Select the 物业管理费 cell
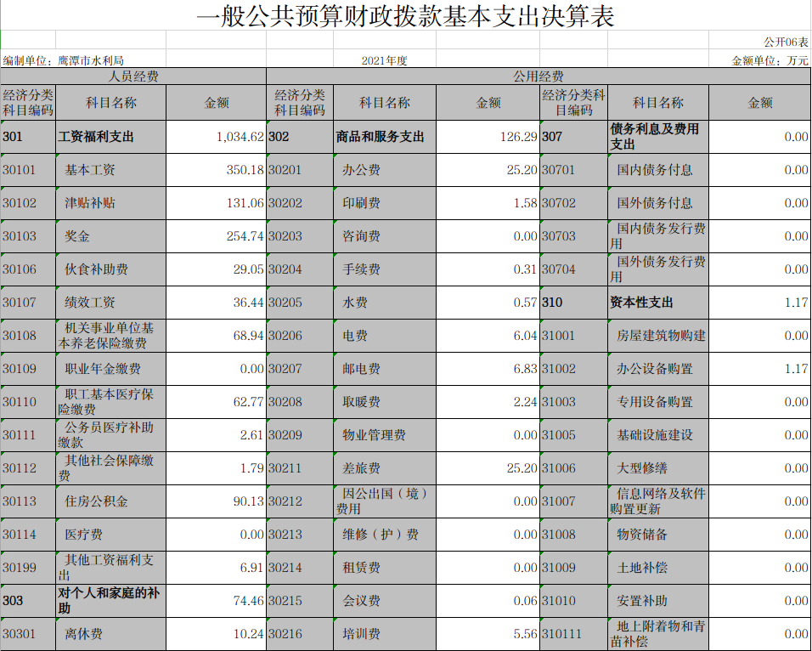This screenshot has width=812, height=651. [x=385, y=435]
